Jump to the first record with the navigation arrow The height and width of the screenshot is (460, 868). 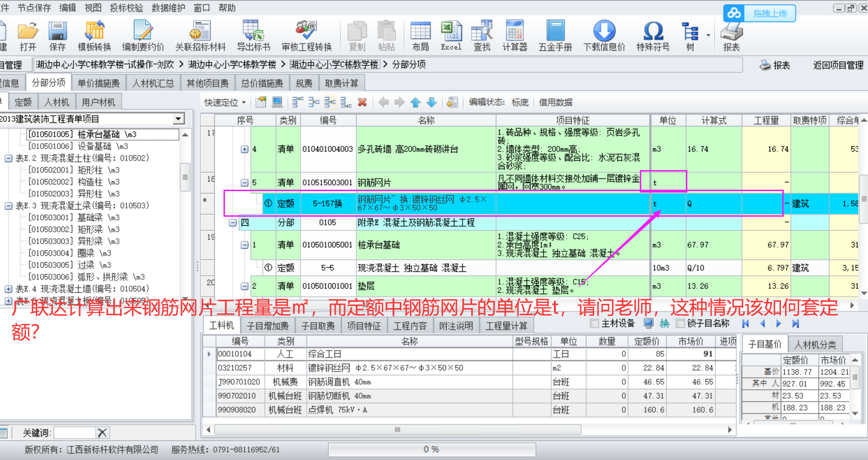(x=746, y=323)
